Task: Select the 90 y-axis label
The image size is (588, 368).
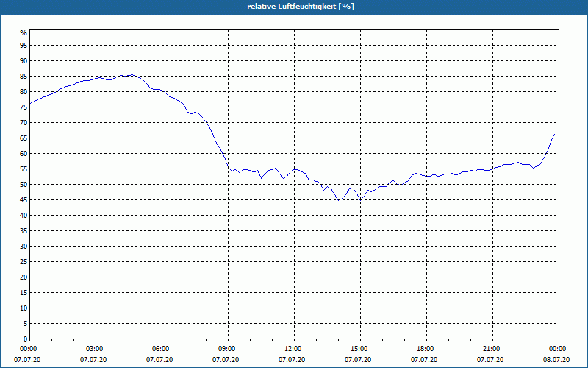Action: point(24,61)
